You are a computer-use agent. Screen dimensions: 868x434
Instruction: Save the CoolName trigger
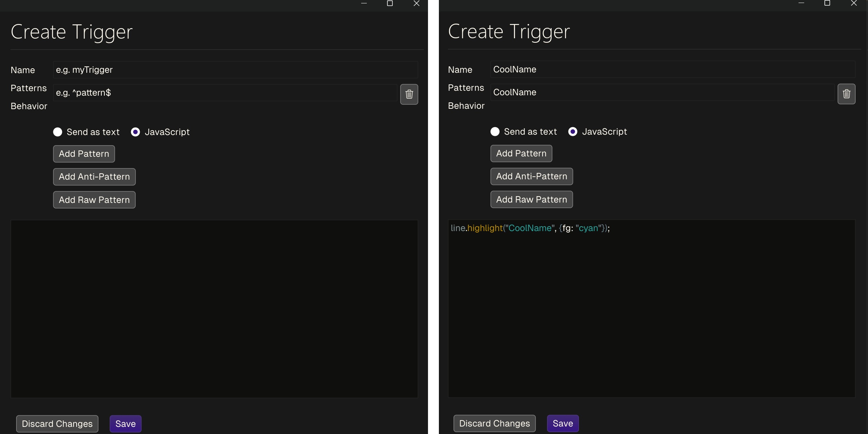(x=562, y=423)
